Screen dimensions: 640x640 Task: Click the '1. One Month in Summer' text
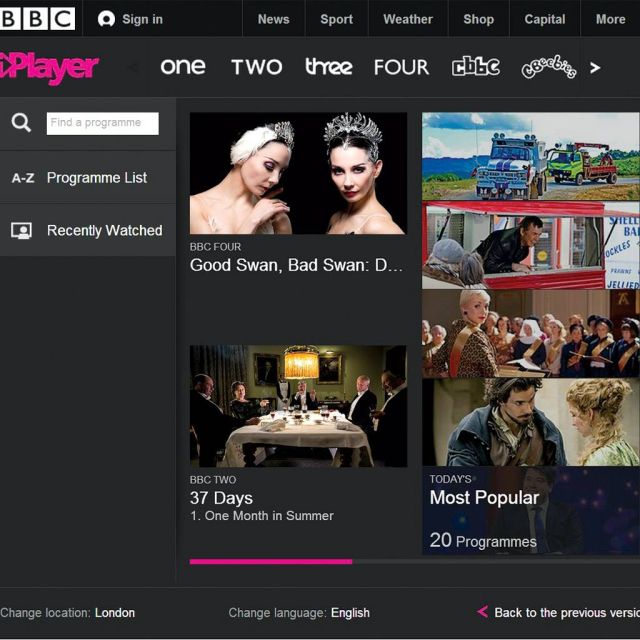tap(262, 516)
